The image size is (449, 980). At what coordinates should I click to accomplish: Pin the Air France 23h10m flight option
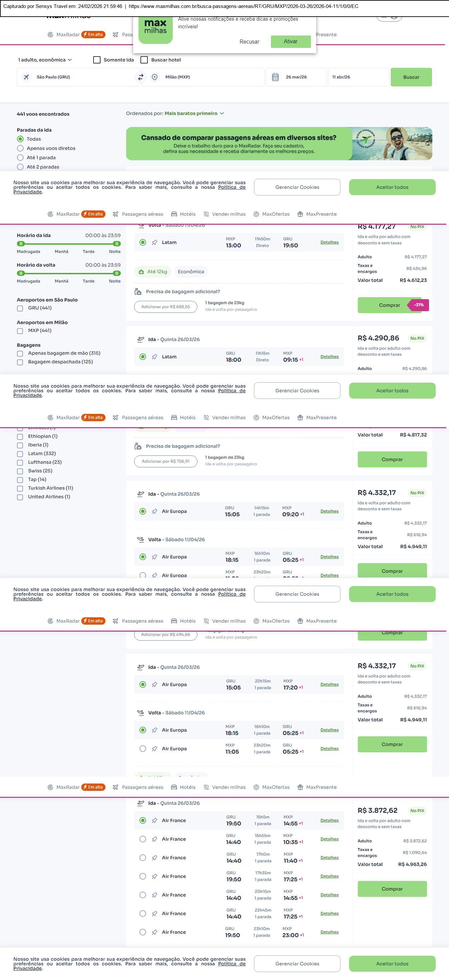tap(155, 932)
